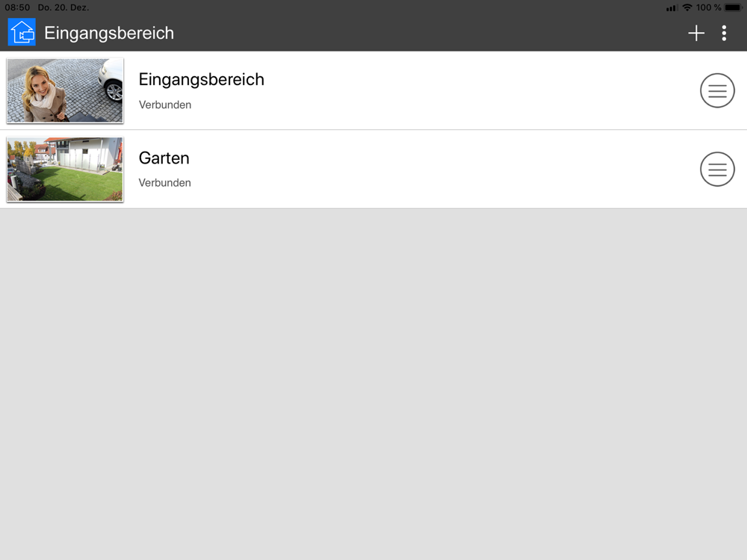Tap the Wi-Fi icon in status bar
Viewport: 747px width, 560px height.
tap(687, 7)
